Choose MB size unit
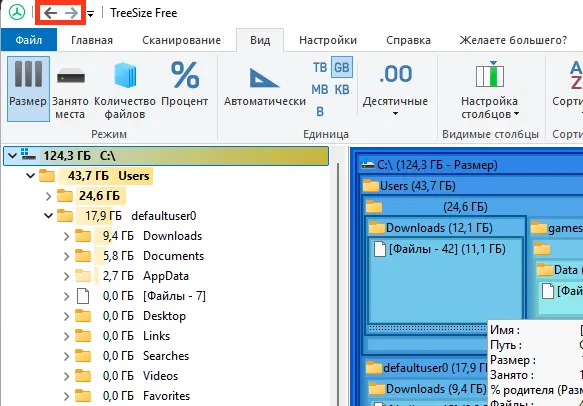The image size is (583, 406). [x=320, y=90]
